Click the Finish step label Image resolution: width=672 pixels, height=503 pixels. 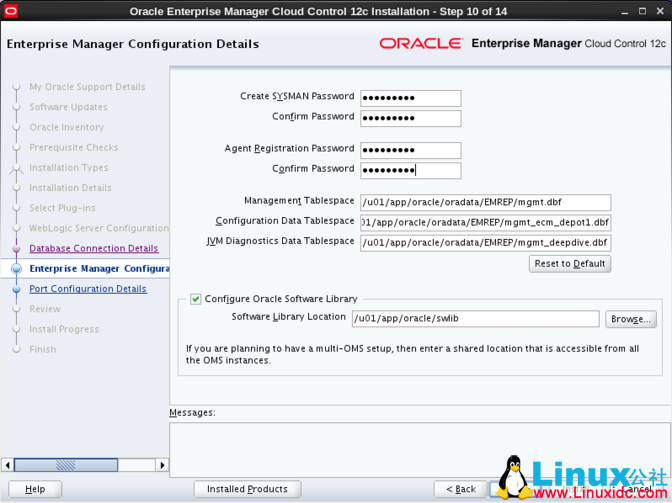[43, 349]
